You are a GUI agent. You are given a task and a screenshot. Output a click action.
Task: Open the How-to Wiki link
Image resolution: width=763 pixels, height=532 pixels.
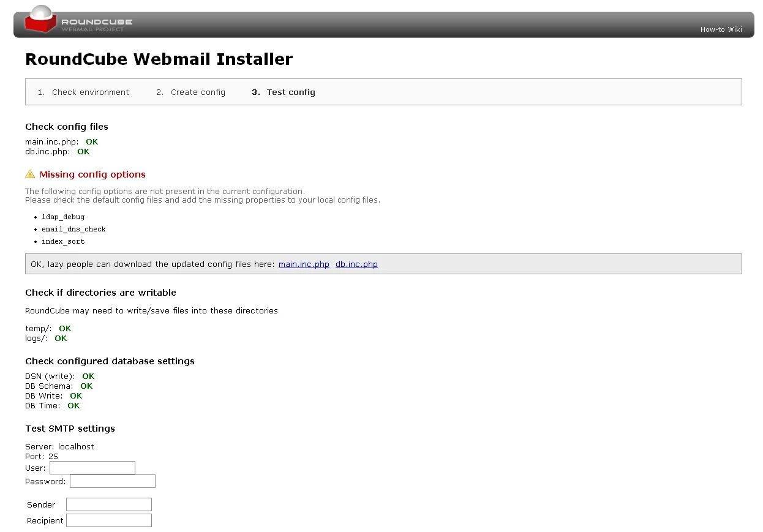(721, 29)
